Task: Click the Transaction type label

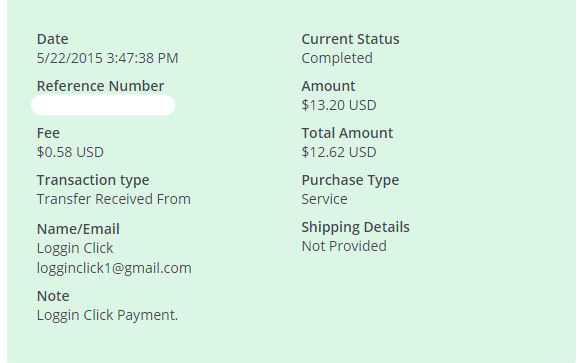Action: 93,180
